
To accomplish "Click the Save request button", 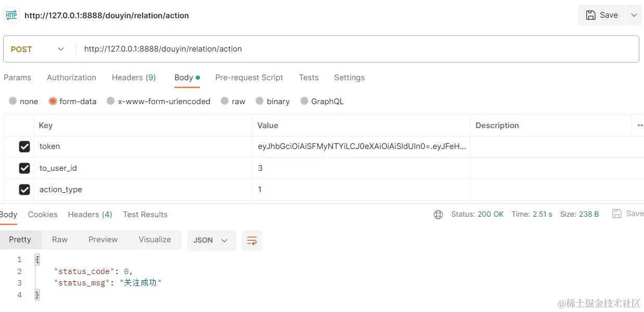I will 602,15.
